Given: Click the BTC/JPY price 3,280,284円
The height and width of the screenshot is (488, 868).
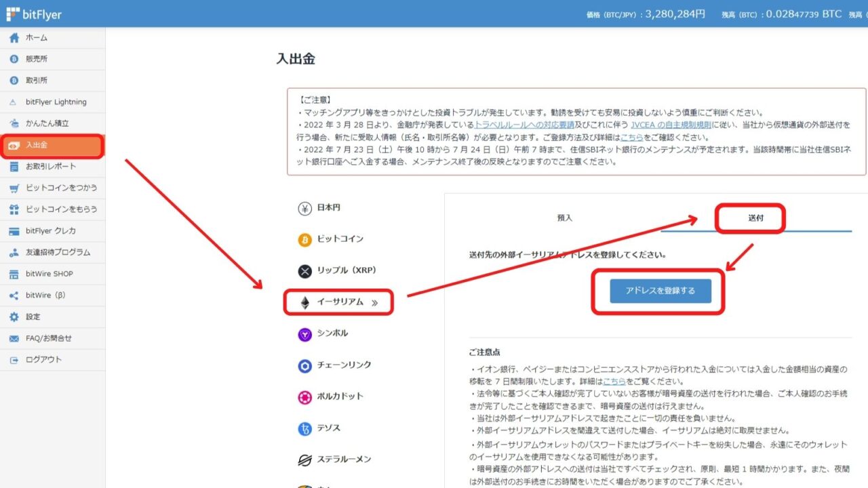Looking at the screenshot, I should pyautogui.click(x=675, y=14).
